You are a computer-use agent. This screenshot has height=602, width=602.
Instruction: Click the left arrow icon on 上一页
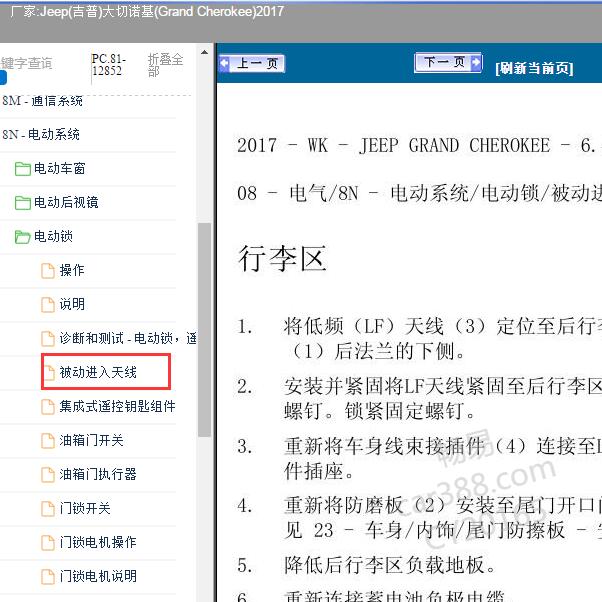pyautogui.click(x=224, y=64)
